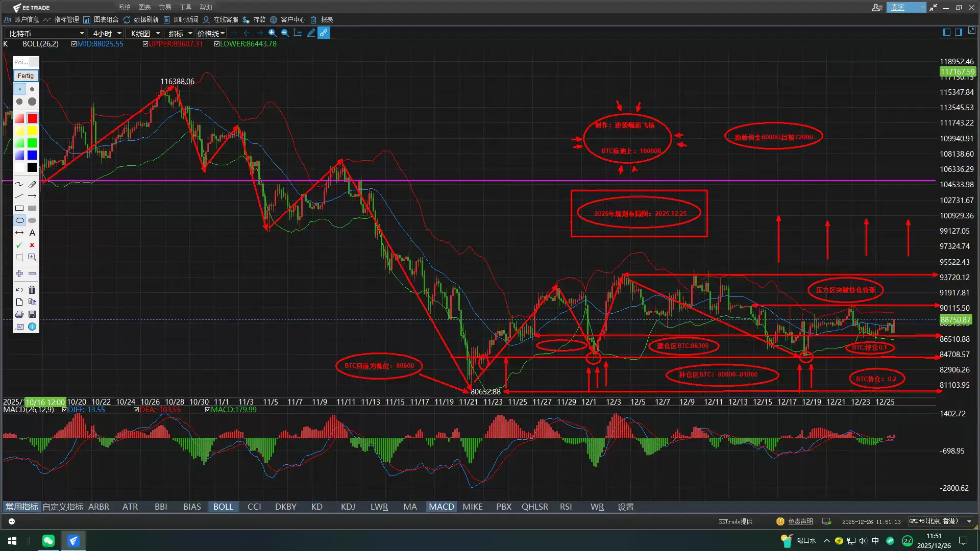Click the 免责声明 link in status bar

point(800,521)
